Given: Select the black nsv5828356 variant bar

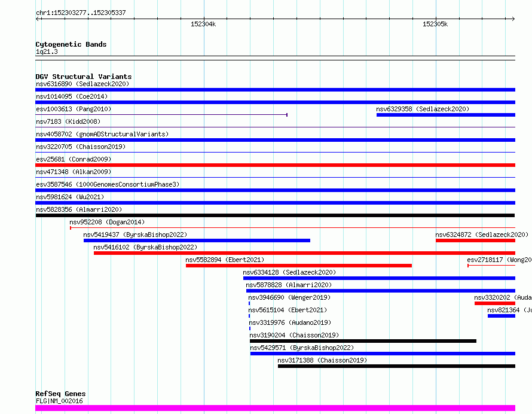Looking at the screenshot, I should pos(275,215).
